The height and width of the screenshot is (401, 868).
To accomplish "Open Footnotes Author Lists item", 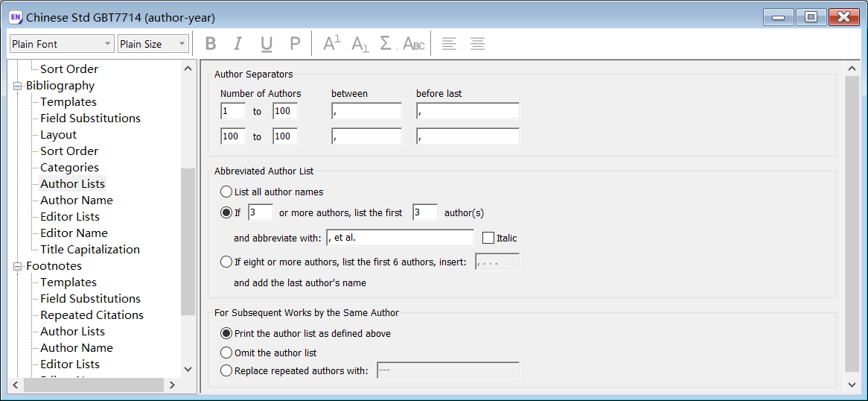I will (72, 331).
